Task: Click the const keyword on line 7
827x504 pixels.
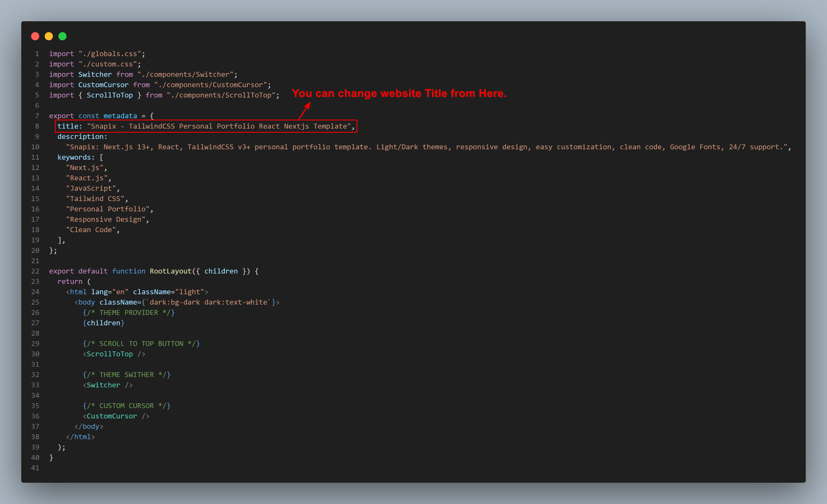Action: click(x=89, y=116)
